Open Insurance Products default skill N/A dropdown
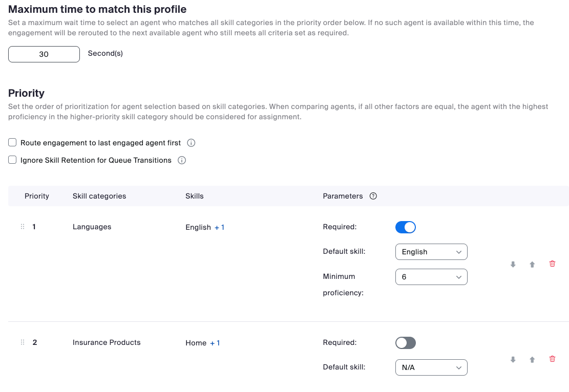 431,367
